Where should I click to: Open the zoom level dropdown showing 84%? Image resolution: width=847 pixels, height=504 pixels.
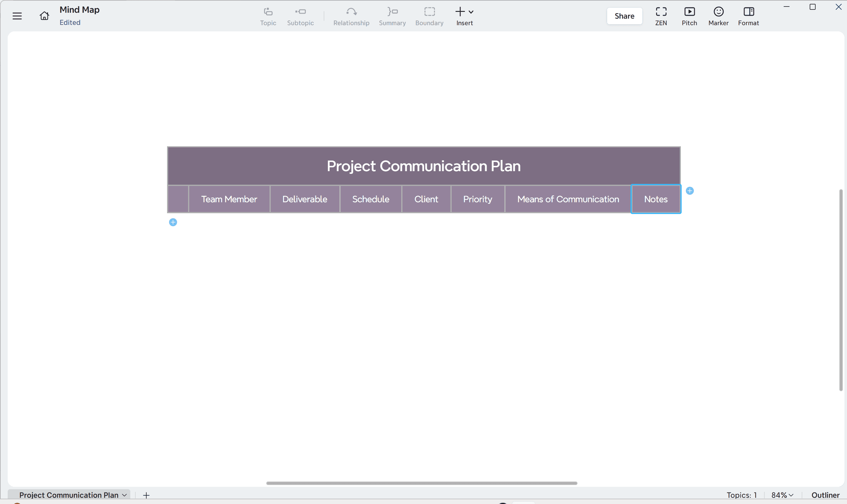click(x=782, y=495)
